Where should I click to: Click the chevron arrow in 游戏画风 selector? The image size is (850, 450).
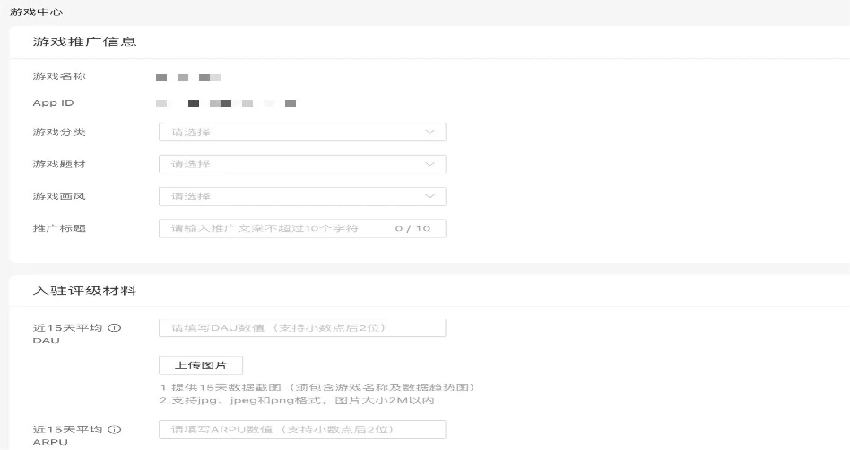point(430,196)
